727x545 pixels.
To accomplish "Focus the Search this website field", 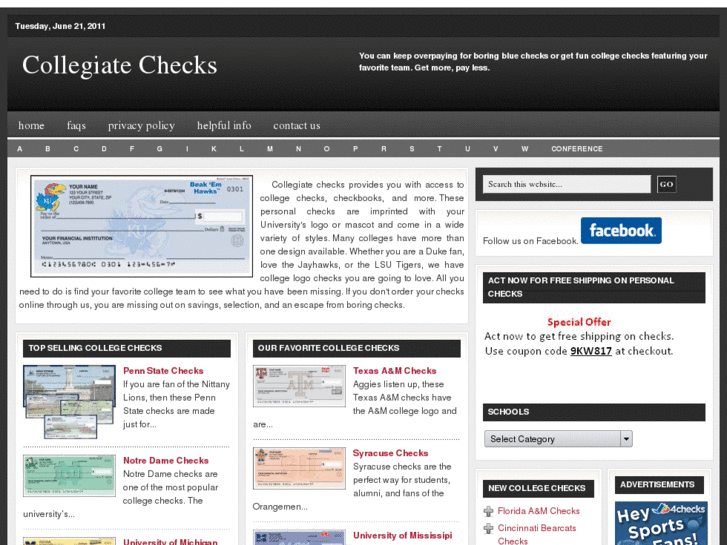I will click(567, 184).
